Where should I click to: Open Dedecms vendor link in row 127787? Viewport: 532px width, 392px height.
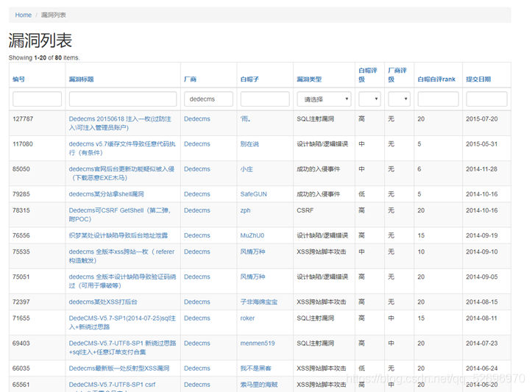(x=197, y=118)
